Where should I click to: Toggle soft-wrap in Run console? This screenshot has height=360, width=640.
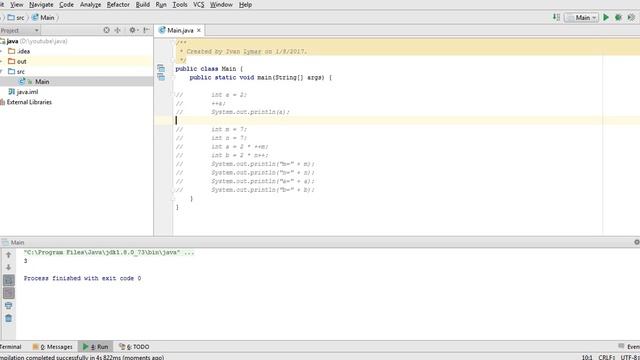point(9,280)
